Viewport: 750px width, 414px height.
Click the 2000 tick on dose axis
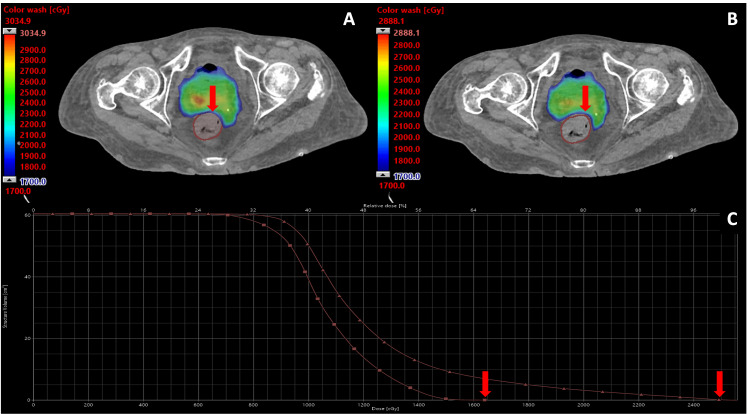583,404
